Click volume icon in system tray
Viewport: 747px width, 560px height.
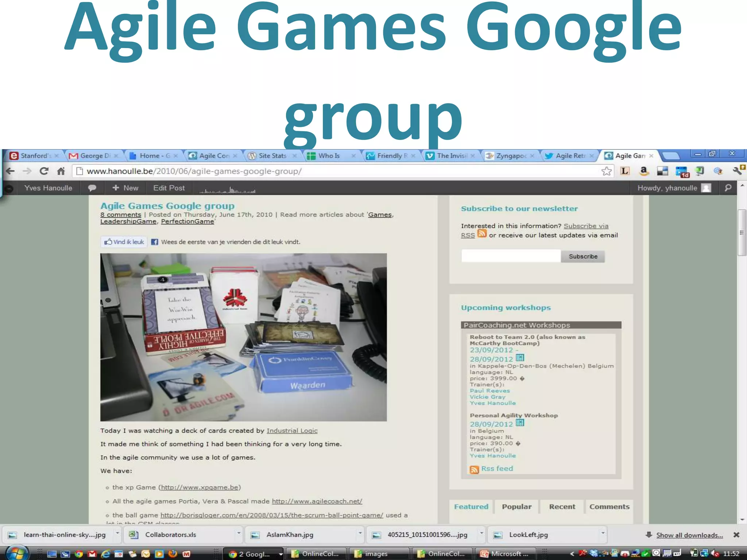(715, 553)
